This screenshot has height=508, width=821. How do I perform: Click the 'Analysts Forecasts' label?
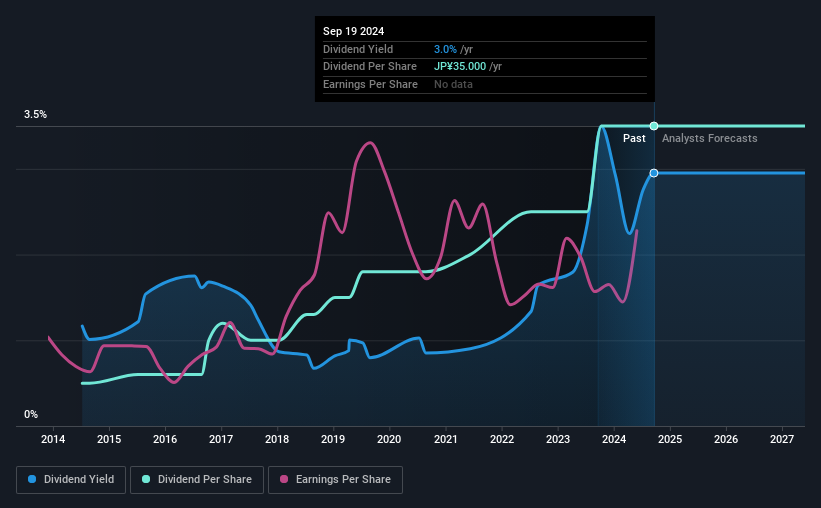coord(709,138)
